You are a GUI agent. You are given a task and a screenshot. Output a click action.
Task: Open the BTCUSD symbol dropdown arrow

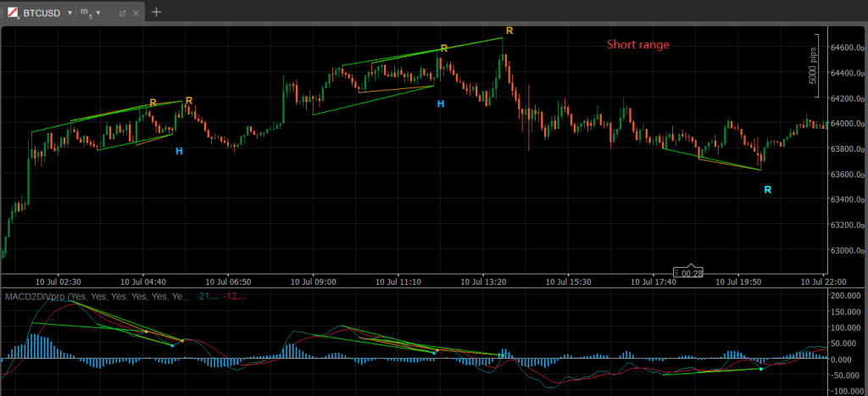point(70,12)
